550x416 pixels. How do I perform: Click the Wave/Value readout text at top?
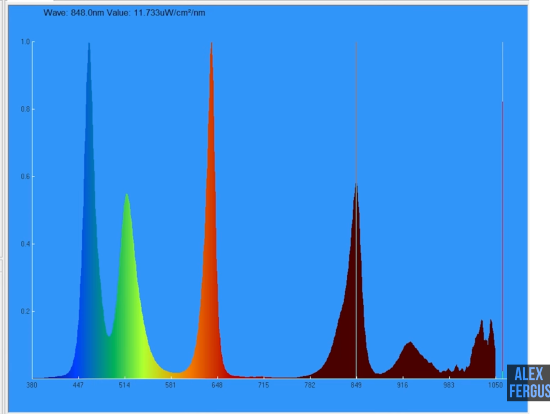click(x=124, y=13)
